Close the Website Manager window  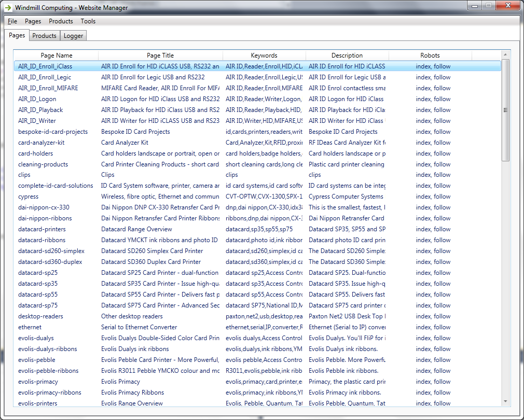pyautogui.click(x=508, y=6)
